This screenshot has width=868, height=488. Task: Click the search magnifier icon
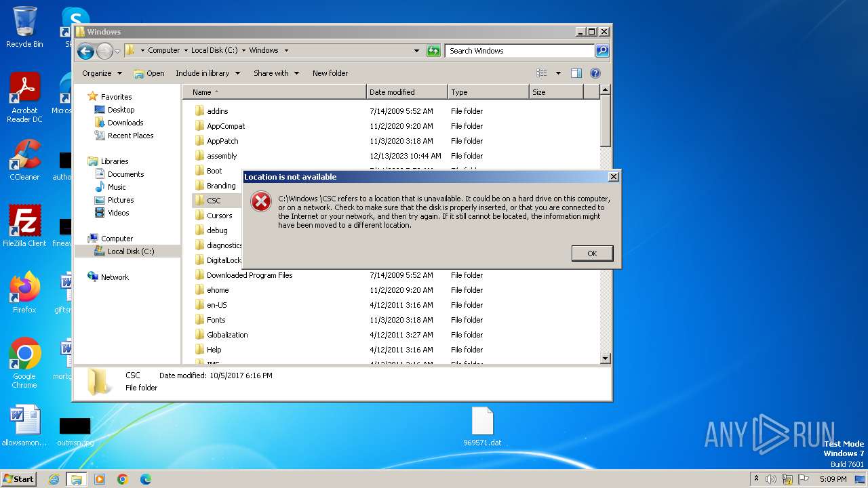tap(601, 51)
